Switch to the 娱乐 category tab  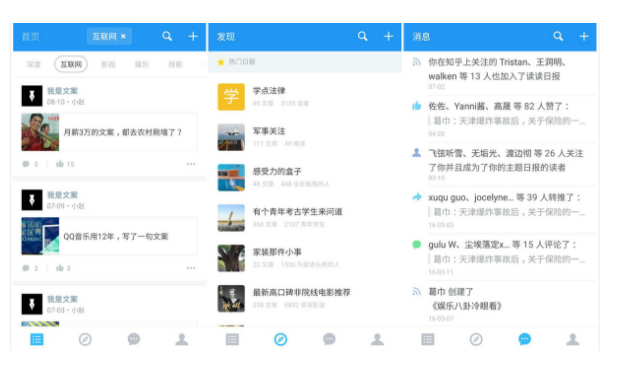[x=142, y=64]
